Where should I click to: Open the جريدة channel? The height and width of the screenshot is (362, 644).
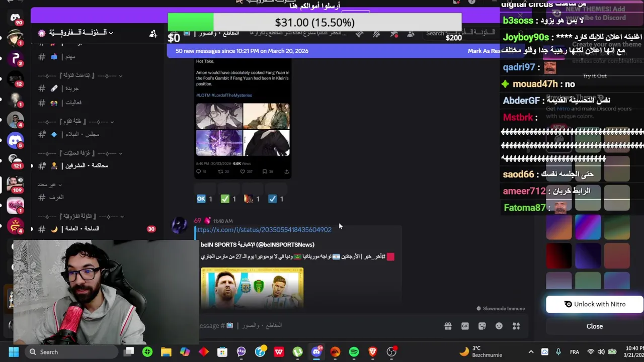(96, 88)
